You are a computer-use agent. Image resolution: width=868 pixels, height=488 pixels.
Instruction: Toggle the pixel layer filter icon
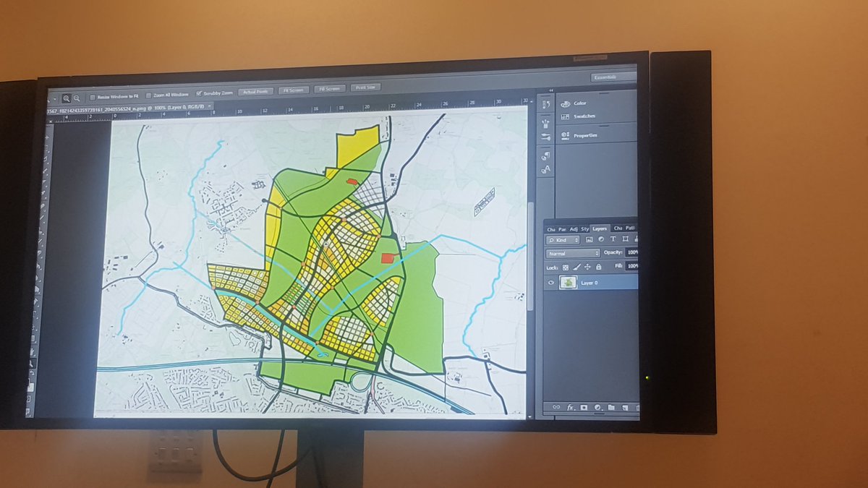pos(589,239)
